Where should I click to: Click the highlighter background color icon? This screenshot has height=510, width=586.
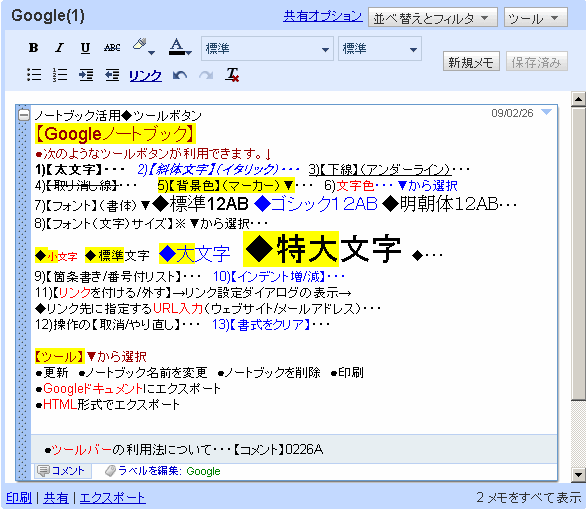click(139, 45)
